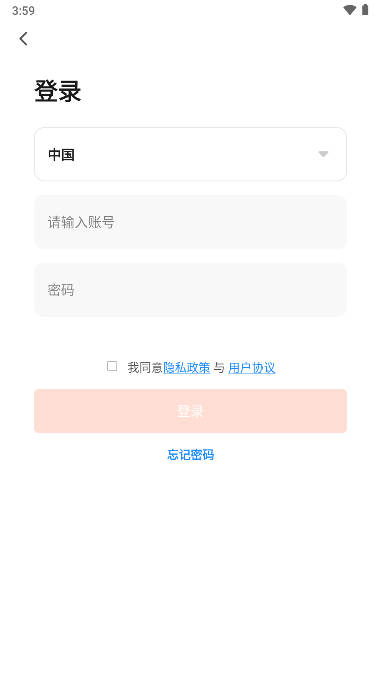Click the 密码 placeholder text

tap(61, 290)
